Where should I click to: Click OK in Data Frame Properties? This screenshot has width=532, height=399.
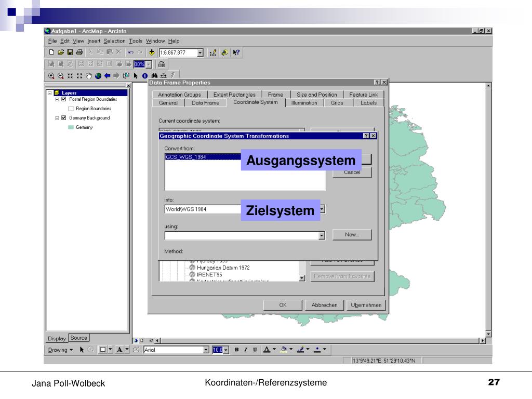click(x=283, y=305)
